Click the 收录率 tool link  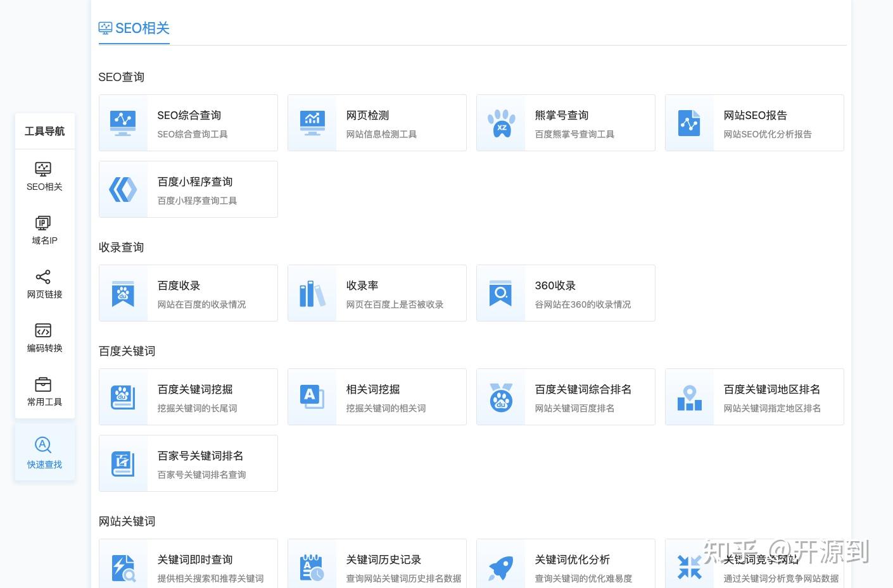coord(377,293)
